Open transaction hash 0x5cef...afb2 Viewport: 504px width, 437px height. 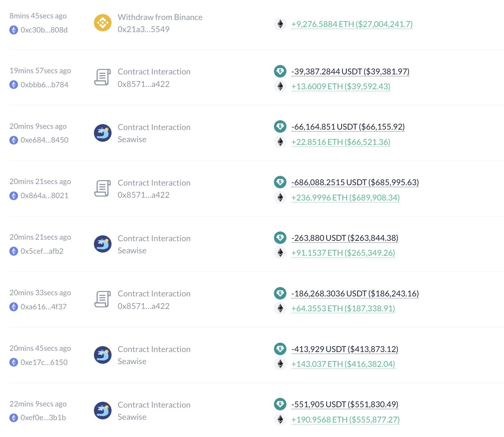42,251
